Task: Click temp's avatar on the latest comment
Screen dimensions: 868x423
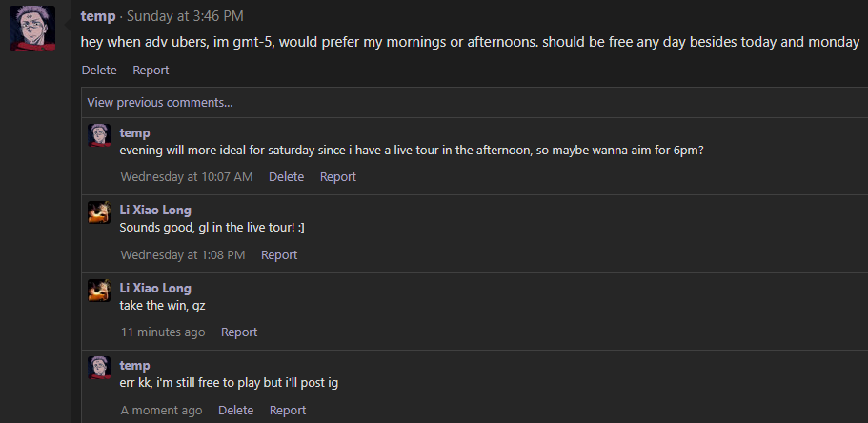Action: (x=99, y=368)
